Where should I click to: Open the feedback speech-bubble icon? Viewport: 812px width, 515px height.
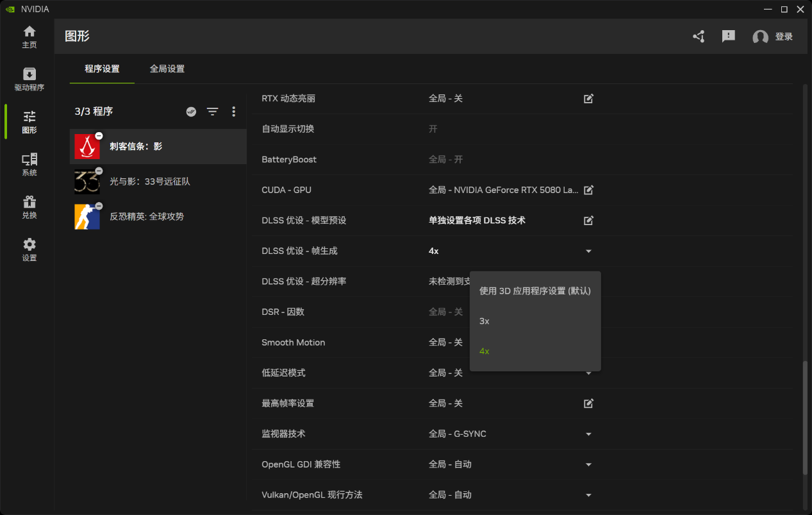728,37
